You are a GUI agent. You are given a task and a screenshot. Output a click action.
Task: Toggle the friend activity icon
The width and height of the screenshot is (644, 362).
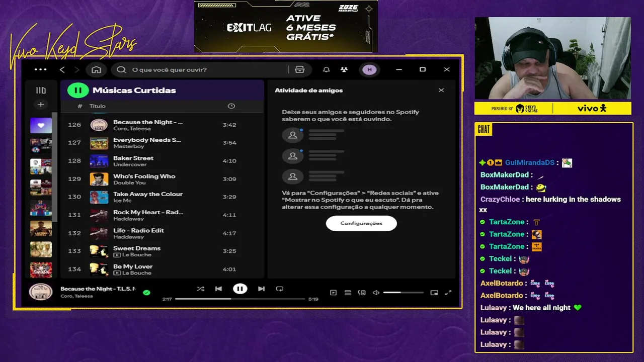(x=344, y=69)
